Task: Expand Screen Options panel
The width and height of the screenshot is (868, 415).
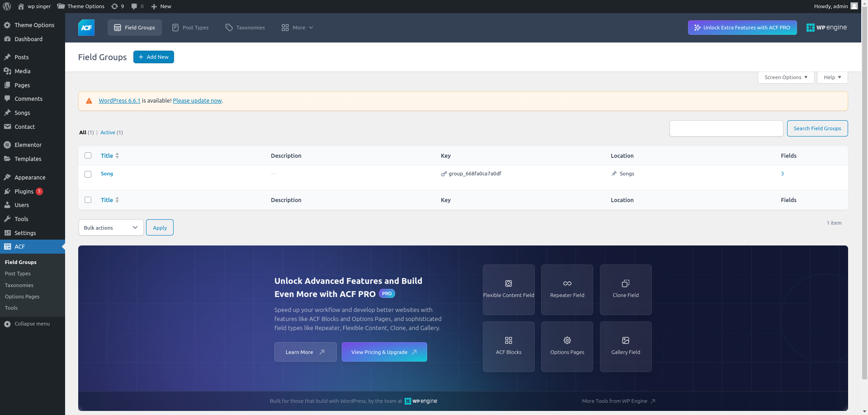Action: [x=786, y=77]
